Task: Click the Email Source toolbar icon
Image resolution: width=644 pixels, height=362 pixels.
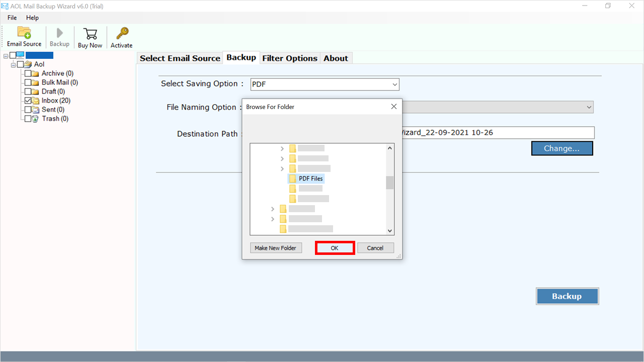Action: 24,32
